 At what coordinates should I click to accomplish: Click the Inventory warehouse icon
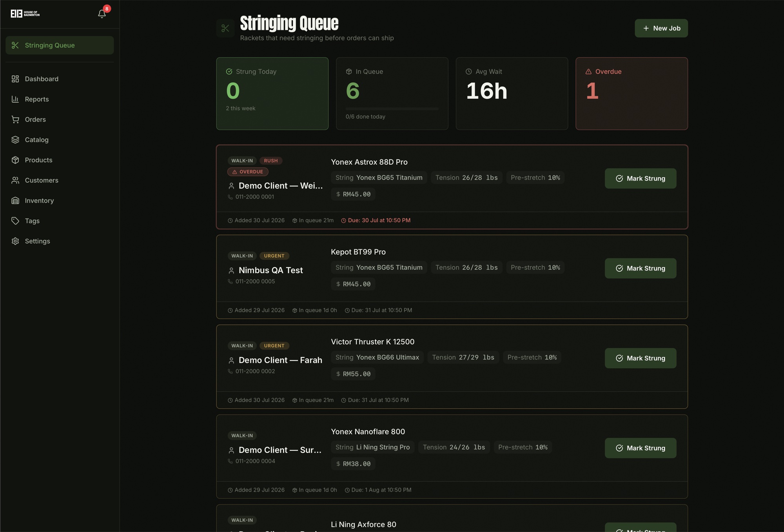pyautogui.click(x=15, y=200)
